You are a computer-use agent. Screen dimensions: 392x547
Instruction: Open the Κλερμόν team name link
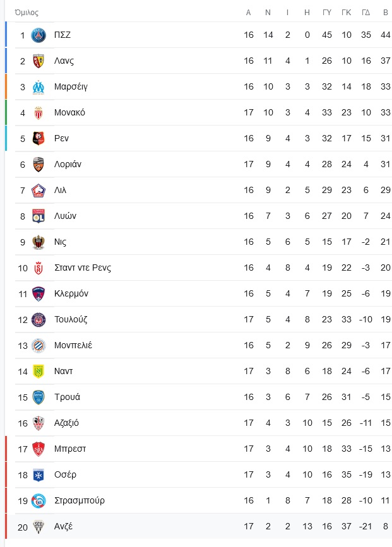point(71,293)
